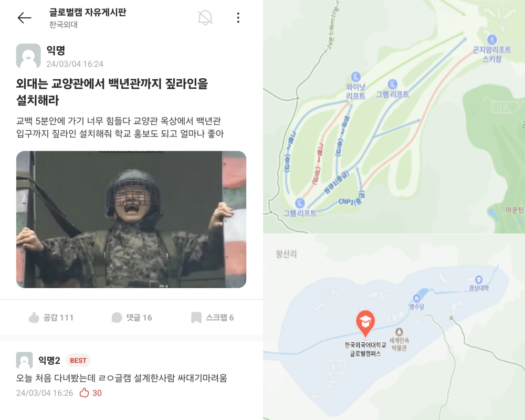The image size is (525, 420).
Task: Open the soldier meme image
Action: click(131, 219)
